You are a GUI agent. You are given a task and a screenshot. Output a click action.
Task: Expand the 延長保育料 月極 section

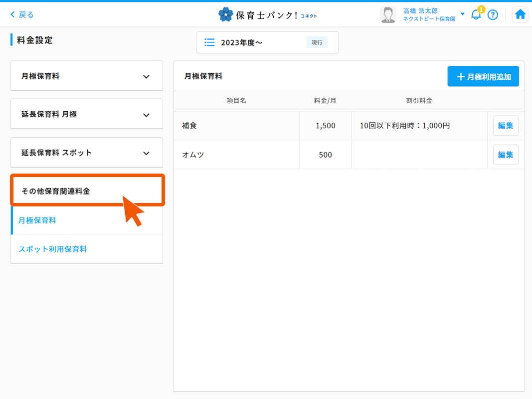(x=87, y=114)
